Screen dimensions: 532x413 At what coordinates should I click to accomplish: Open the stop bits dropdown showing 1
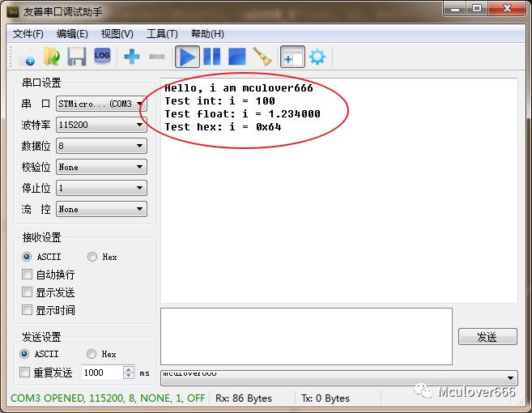coord(101,188)
